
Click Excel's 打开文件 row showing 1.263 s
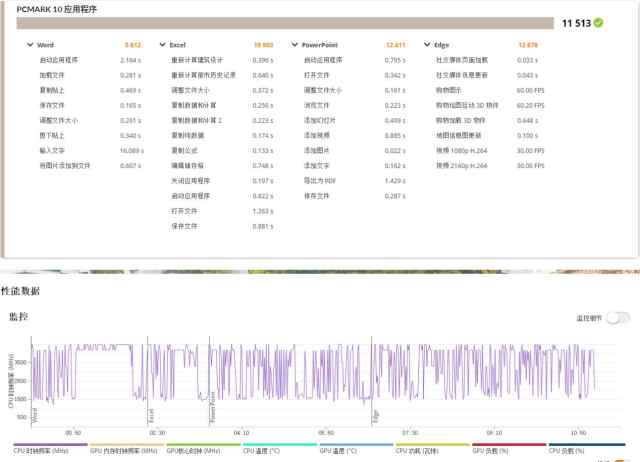click(222, 211)
